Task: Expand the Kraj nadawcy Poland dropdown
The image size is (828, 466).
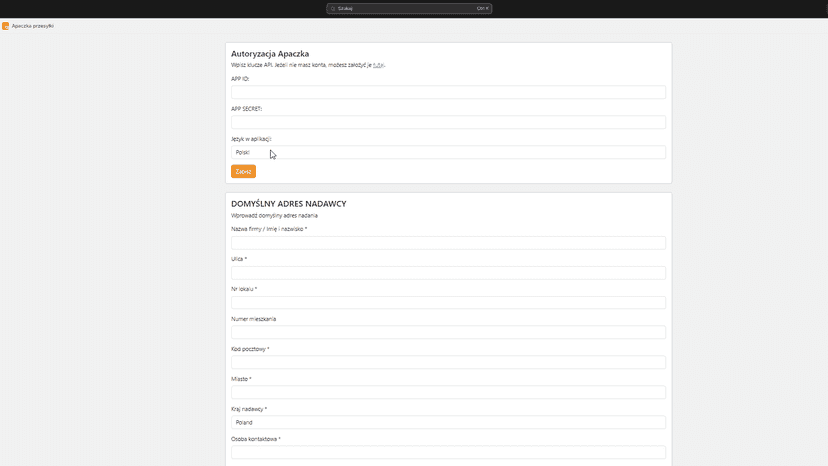Action: click(x=448, y=422)
